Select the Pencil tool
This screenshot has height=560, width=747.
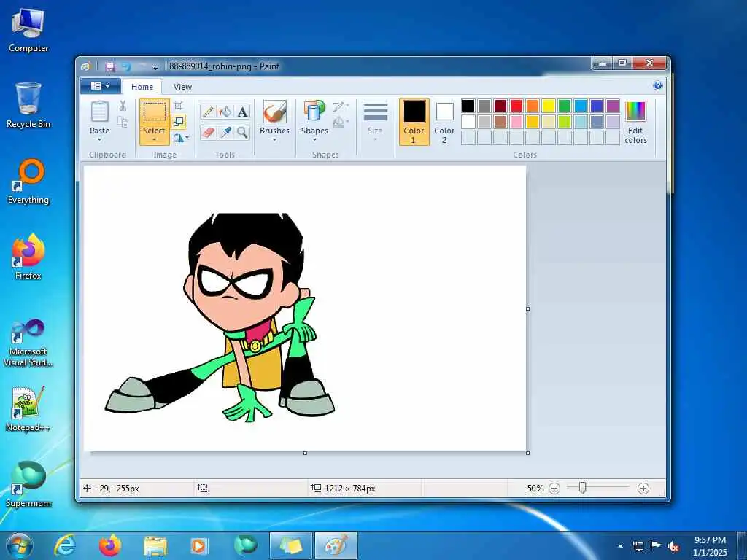pyautogui.click(x=208, y=112)
